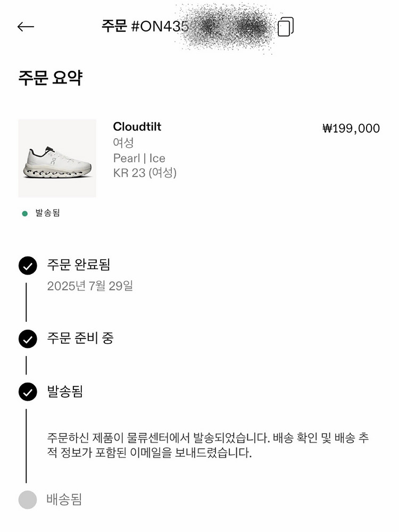Tap the gray circle beside 배송됨
The image size is (399, 532).
point(28,500)
